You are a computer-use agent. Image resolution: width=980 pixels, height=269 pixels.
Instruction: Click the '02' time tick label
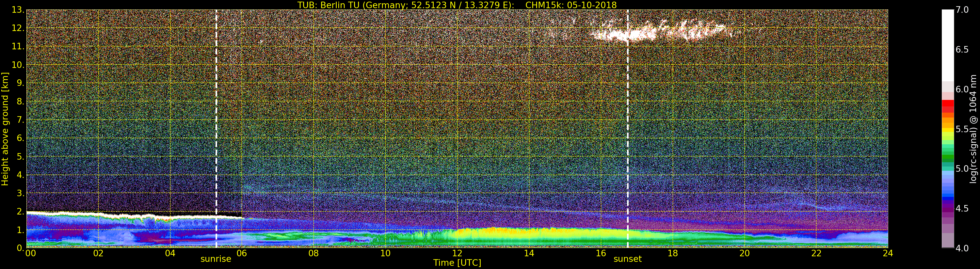[99, 253]
